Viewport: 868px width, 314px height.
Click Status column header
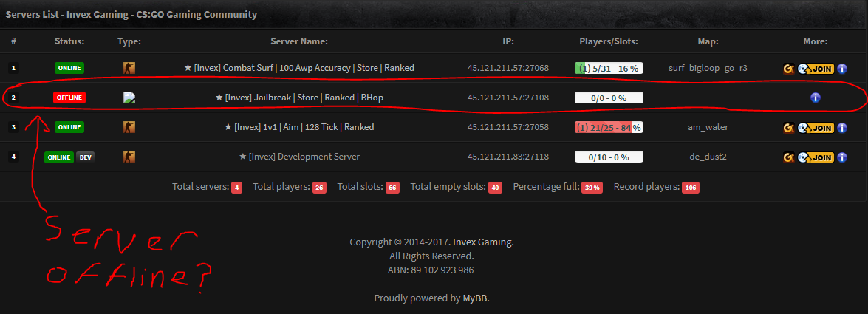coord(69,41)
